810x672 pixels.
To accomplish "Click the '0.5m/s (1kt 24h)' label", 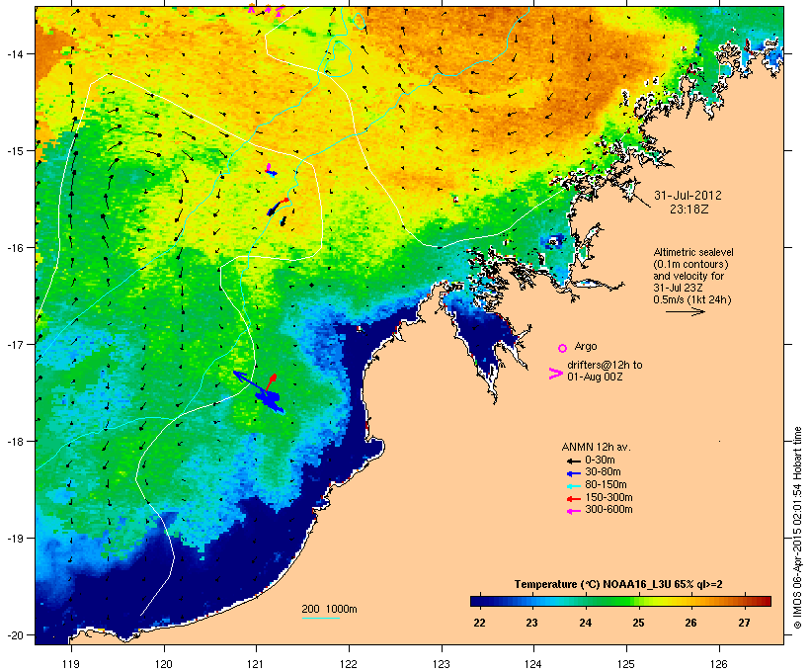I will (x=692, y=299).
